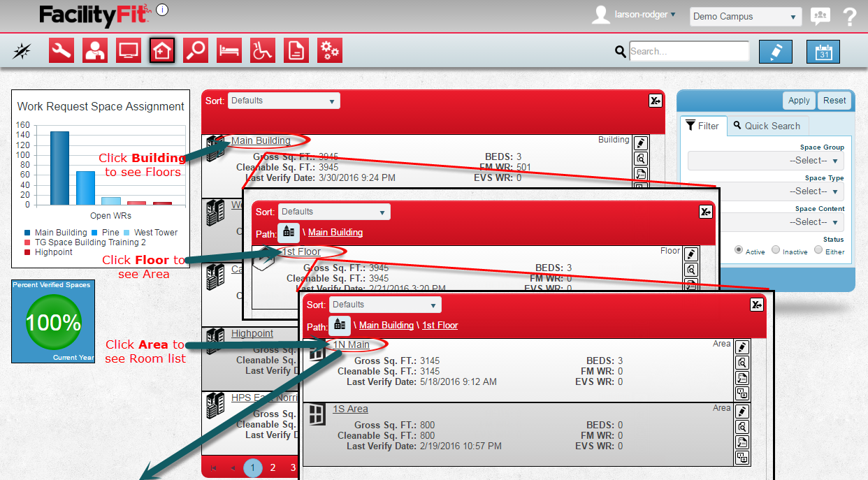Open the wrench work request module
The width and height of the screenshot is (868, 480).
pyautogui.click(x=62, y=50)
